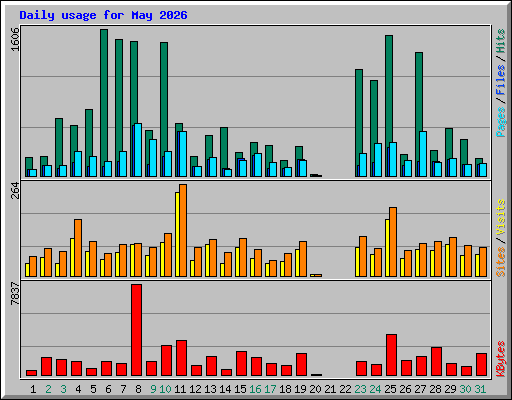Viewport: 512px width, 400px height.
Task: Click the 264 visits axis value
Action: [x=15, y=191]
